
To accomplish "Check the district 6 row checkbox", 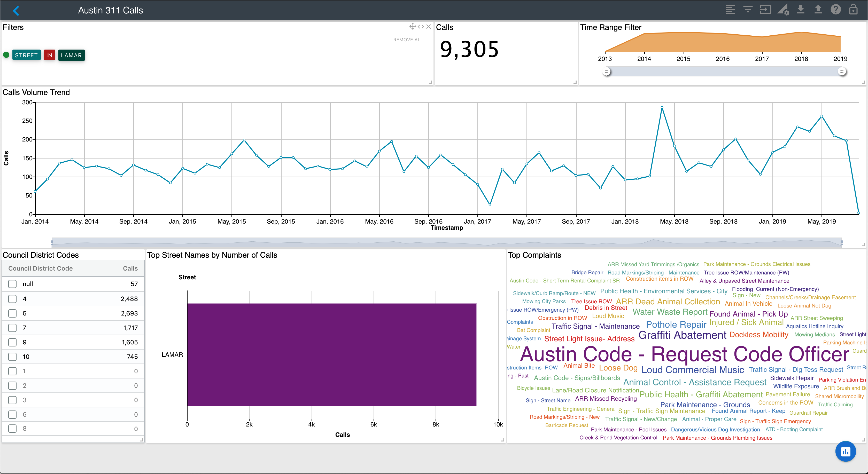I will coord(12,414).
